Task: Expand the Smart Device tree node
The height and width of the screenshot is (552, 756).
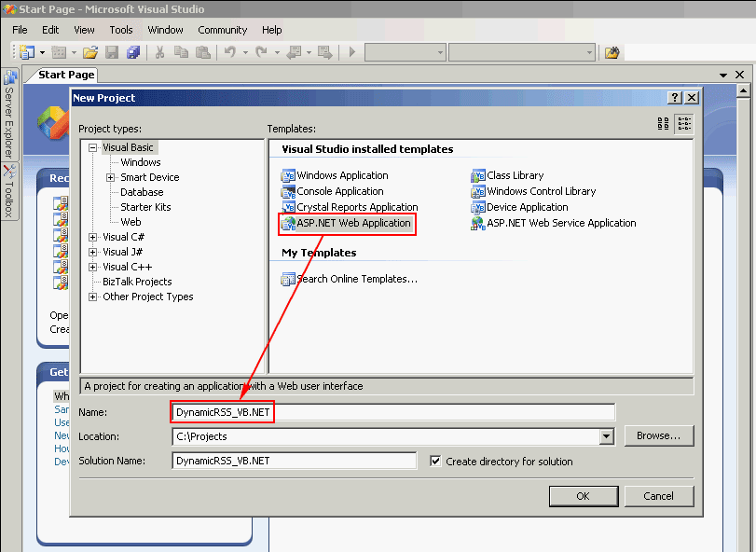Action: (110, 178)
